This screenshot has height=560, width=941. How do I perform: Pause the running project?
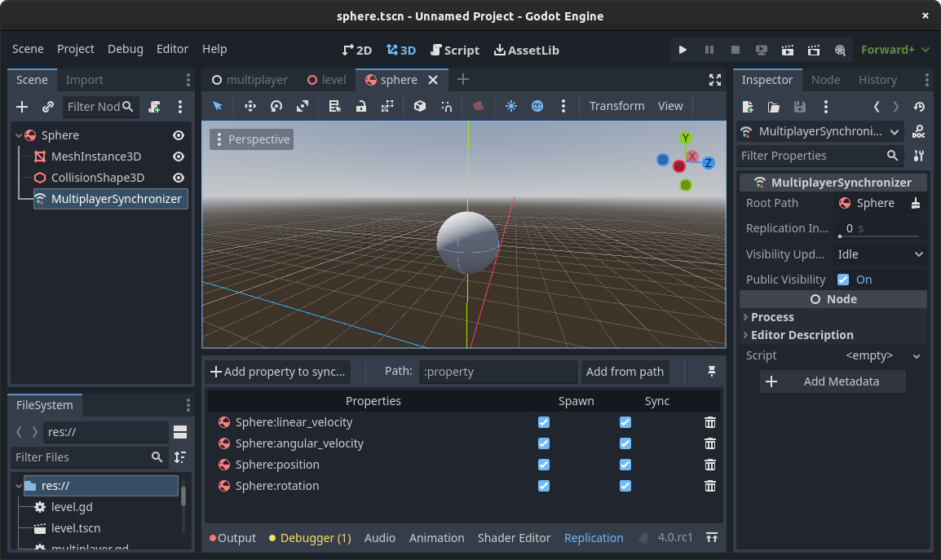click(709, 50)
